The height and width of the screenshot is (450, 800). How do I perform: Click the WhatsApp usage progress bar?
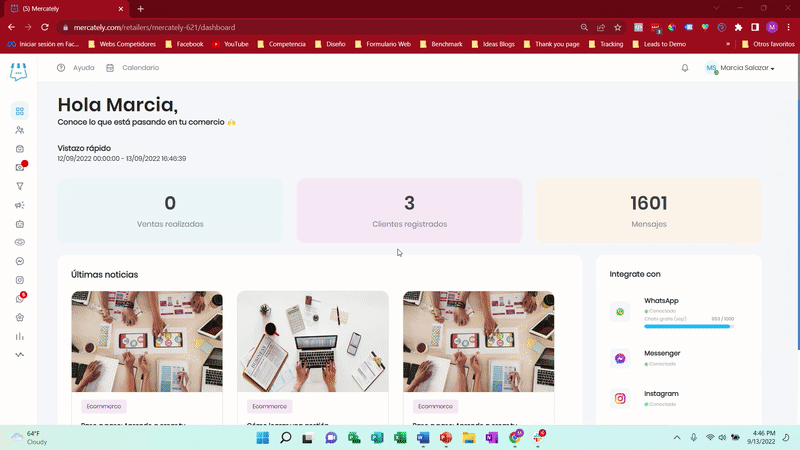tap(689, 326)
